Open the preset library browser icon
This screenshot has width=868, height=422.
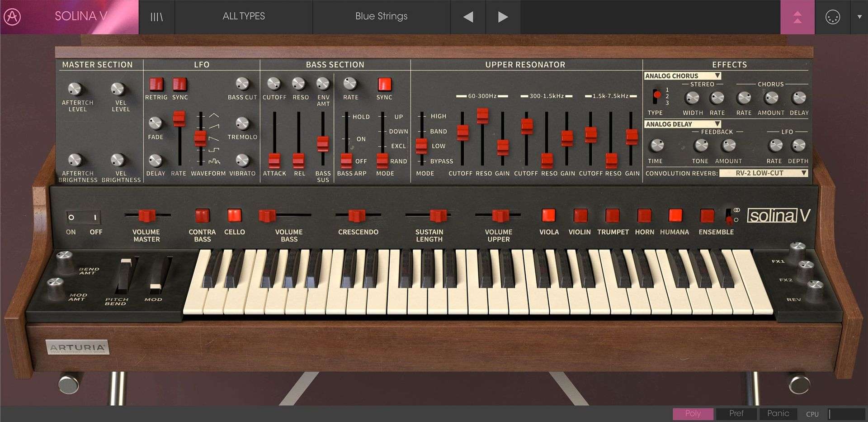pos(156,16)
